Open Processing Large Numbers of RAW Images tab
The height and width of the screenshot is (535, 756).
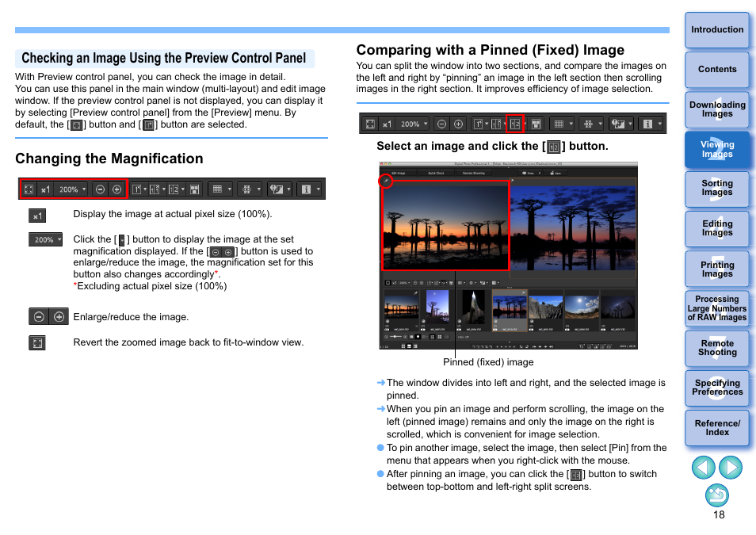click(x=717, y=308)
